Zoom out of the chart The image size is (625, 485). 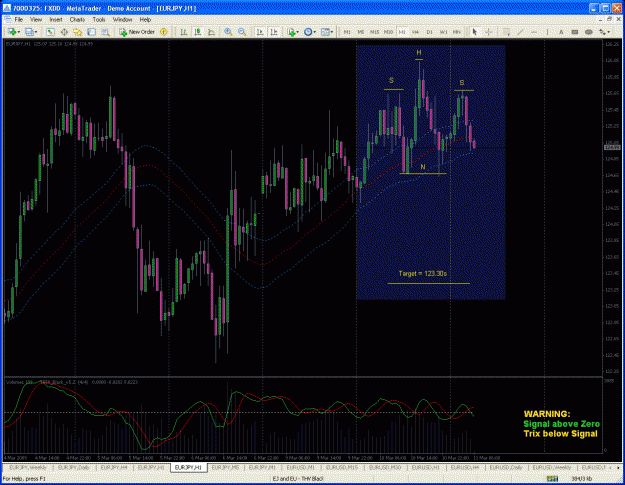242,32
